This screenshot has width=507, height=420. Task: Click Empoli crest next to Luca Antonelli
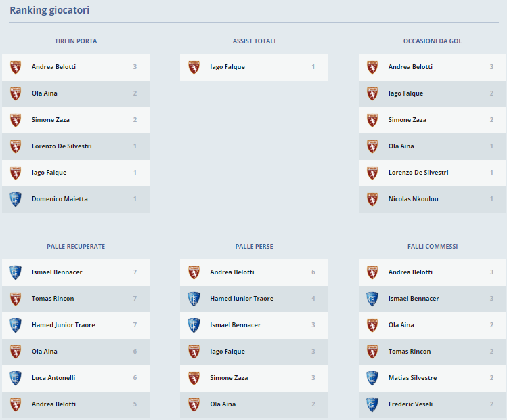coord(16,378)
